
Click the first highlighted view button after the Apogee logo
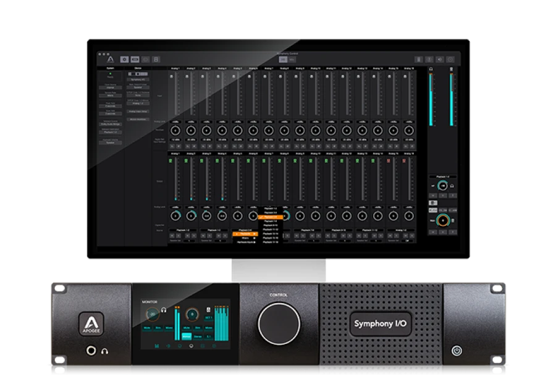pos(124,59)
